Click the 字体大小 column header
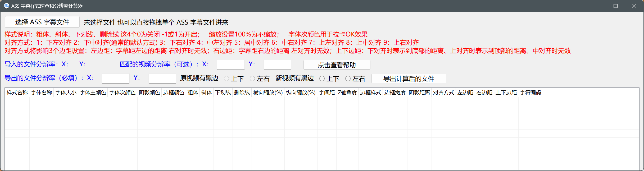Image resolution: width=644 pixels, height=171 pixels. 66,93
